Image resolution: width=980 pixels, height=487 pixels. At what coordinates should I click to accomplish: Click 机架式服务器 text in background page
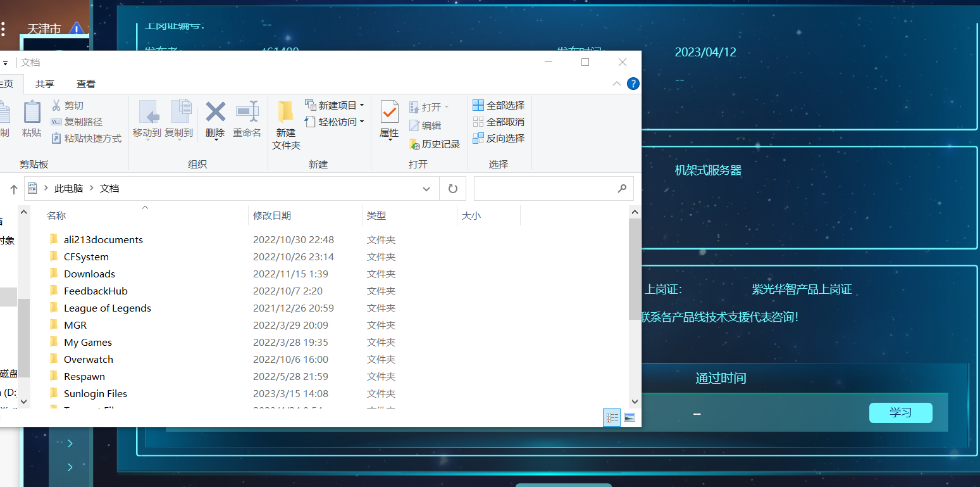708,170
